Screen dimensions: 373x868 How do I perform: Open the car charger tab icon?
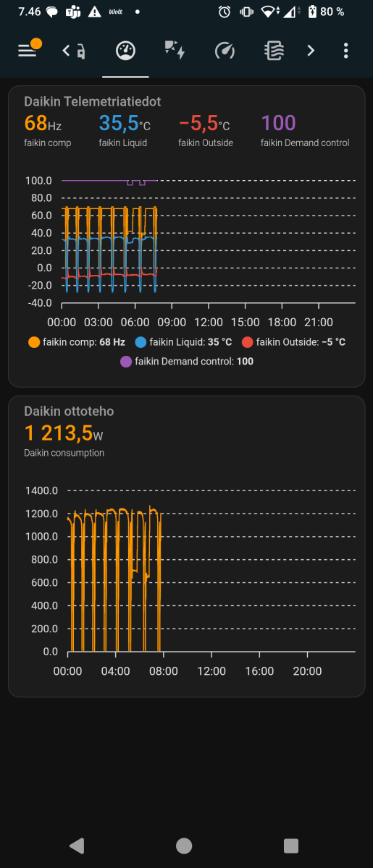80,51
